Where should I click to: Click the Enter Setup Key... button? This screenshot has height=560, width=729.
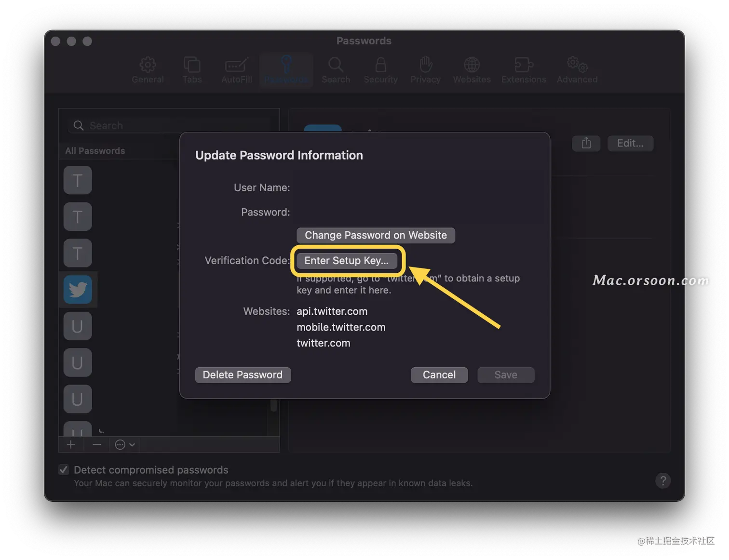[347, 261]
